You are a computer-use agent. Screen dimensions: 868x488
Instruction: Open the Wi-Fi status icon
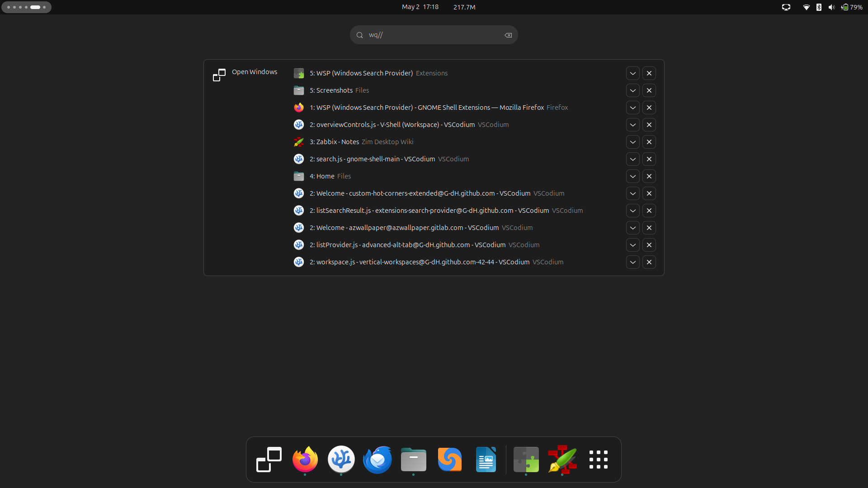pos(806,7)
